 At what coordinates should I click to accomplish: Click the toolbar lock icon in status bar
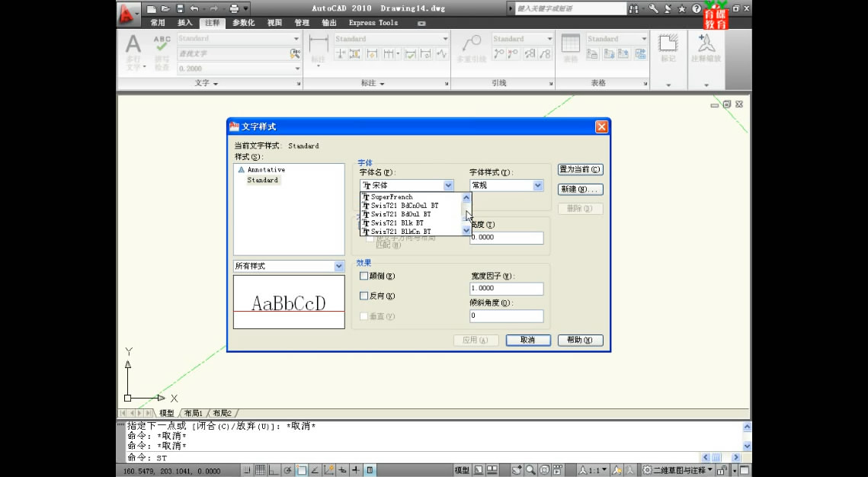tap(722, 470)
